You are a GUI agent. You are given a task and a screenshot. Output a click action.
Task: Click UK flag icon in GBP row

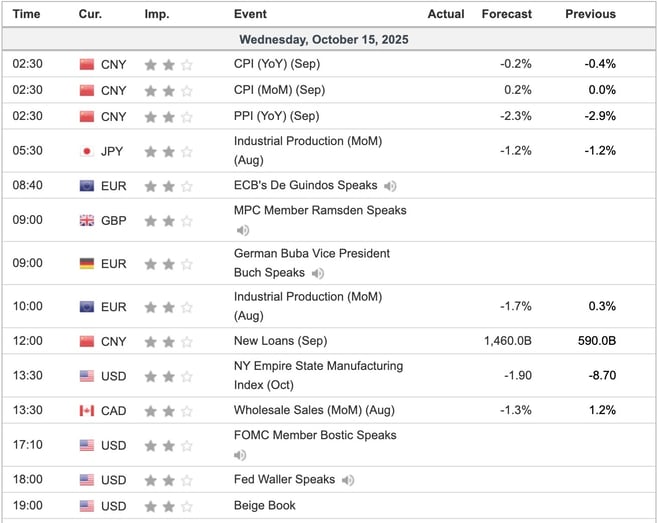point(87,220)
